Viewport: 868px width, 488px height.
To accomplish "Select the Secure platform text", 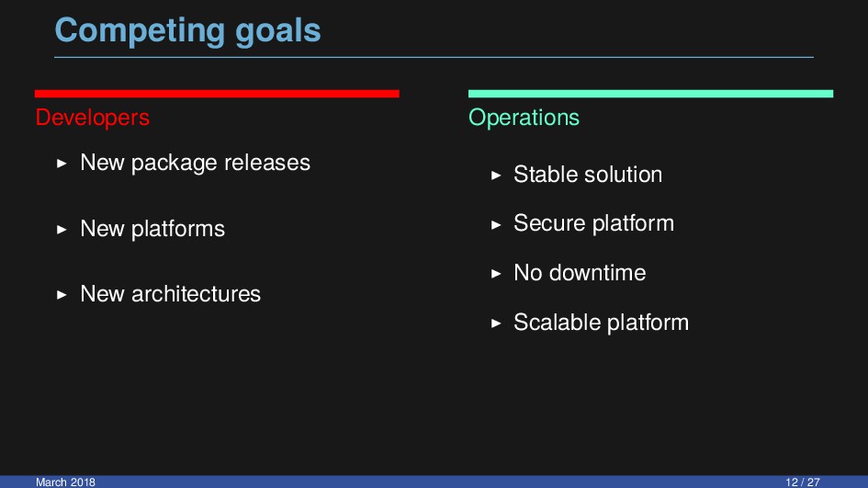I will click(x=594, y=224).
